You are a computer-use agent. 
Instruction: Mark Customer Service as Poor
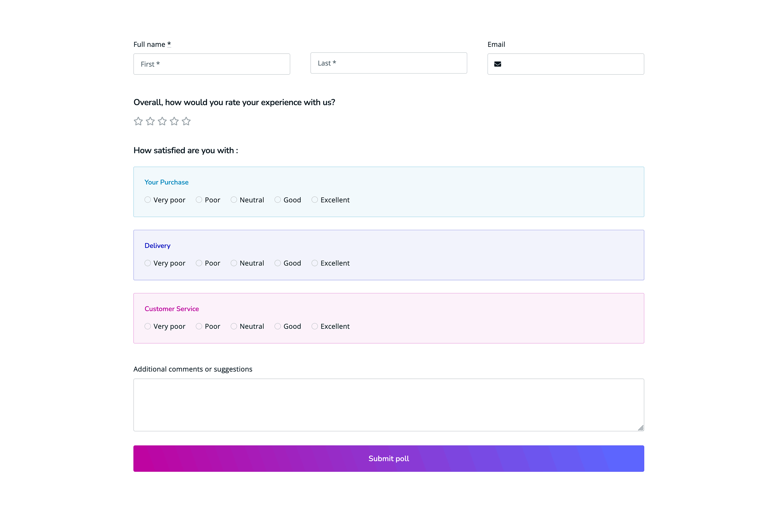point(199,326)
